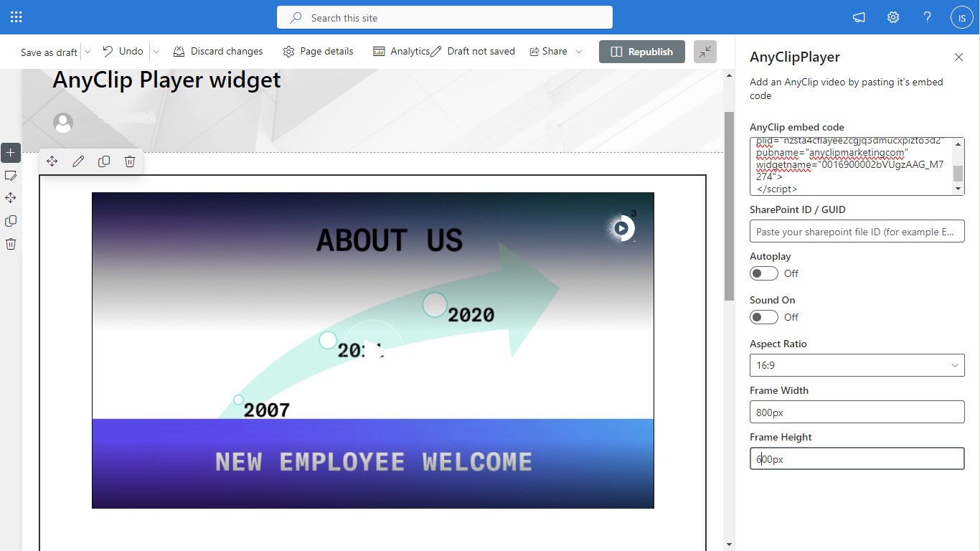This screenshot has height=551, width=980.
Task: Click the AnyClip Player widget page title
Action: (x=166, y=80)
